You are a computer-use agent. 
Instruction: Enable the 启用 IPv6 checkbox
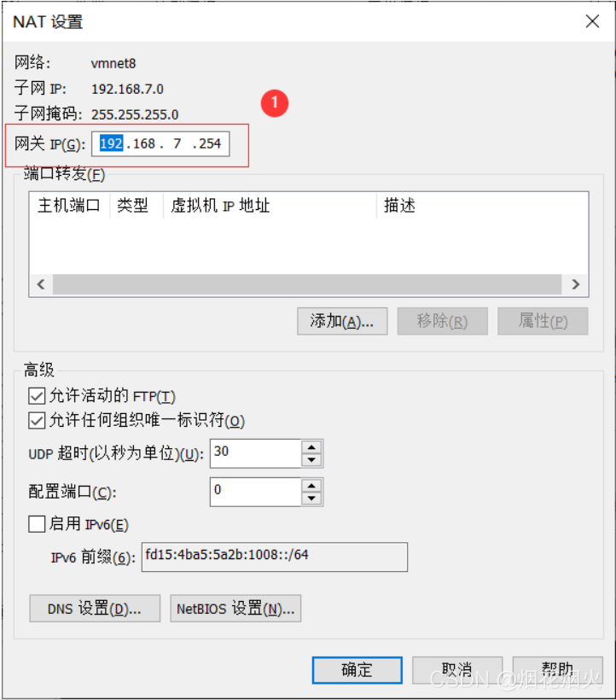coord(37,523)
